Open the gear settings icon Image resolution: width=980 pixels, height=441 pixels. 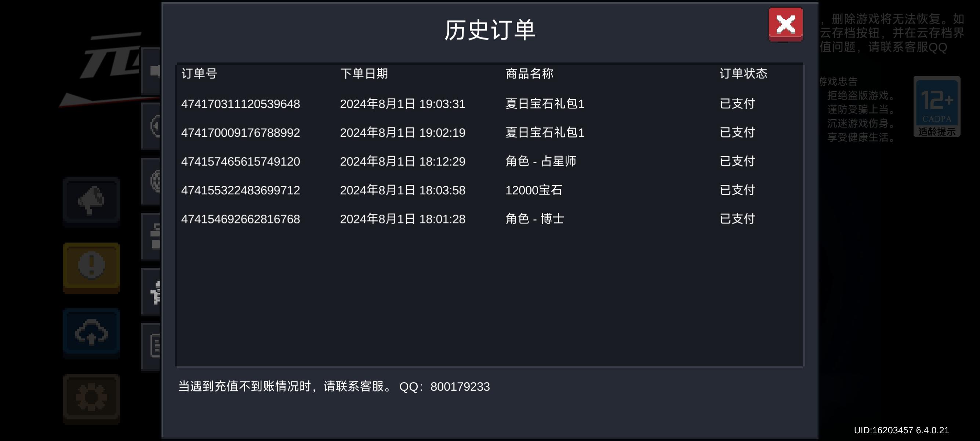click(91, 398)
